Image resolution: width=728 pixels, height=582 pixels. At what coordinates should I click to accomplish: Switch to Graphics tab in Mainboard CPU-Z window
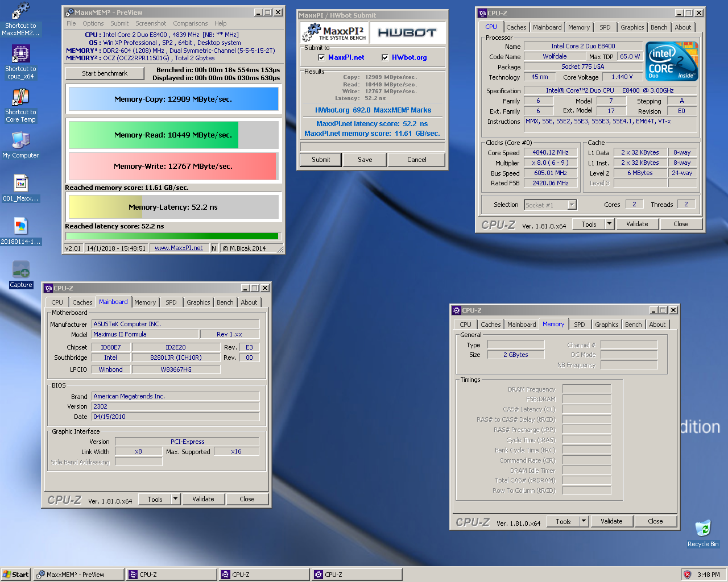(x=198, y=302)
